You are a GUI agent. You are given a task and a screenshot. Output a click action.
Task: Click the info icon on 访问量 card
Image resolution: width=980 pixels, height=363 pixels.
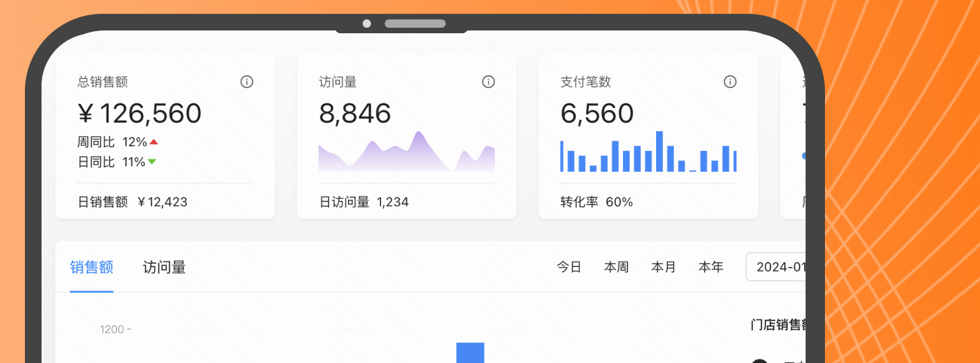(x=488, y=82)
